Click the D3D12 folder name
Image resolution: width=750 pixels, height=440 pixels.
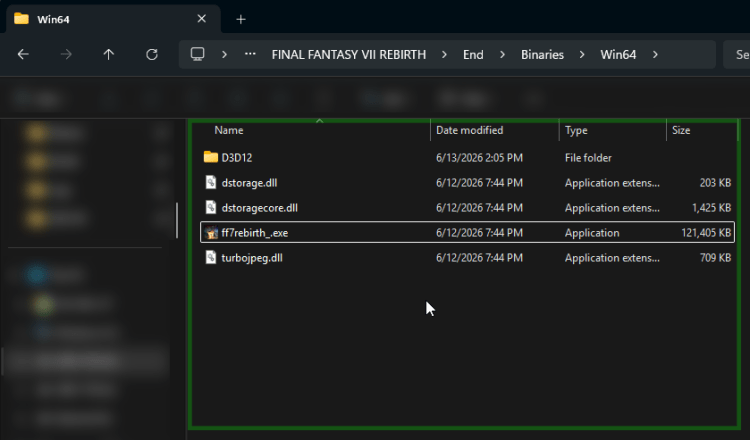tap(237, 158)
